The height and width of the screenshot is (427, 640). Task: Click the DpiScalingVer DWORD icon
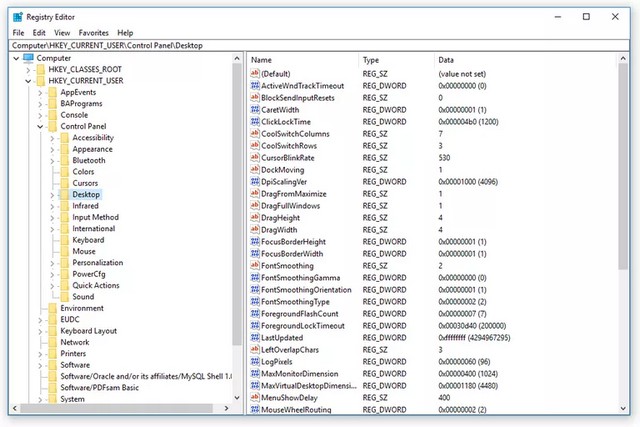(x=255, y=182)
